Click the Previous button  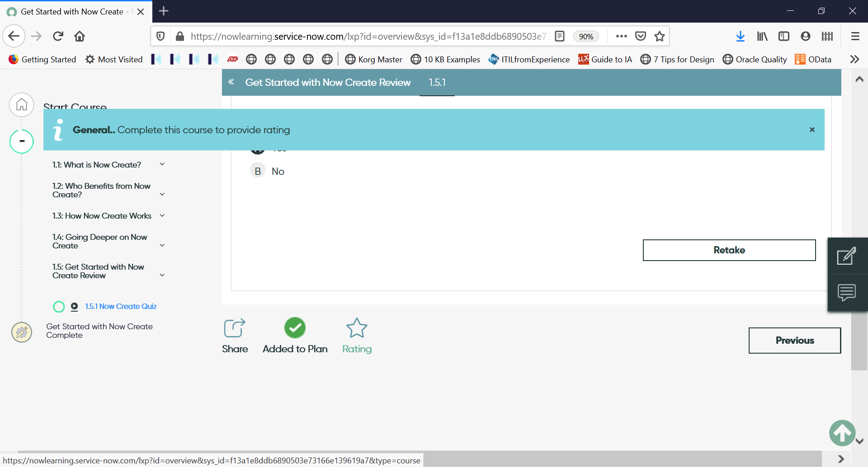795,341
